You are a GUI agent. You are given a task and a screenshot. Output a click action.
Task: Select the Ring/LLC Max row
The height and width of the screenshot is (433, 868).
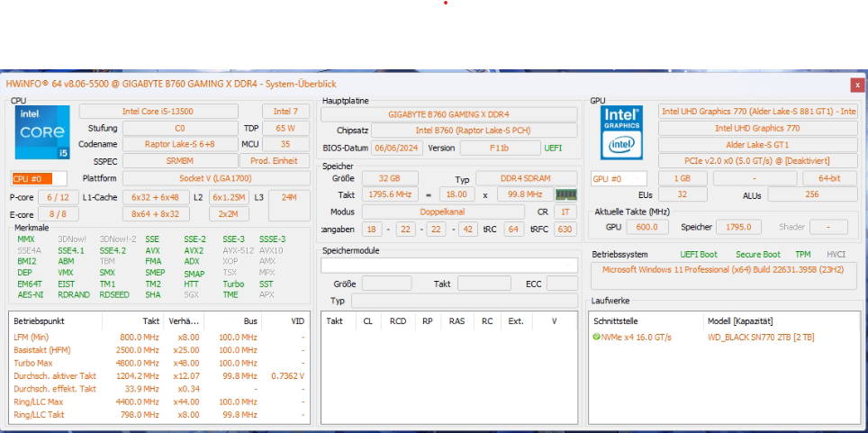159,402
